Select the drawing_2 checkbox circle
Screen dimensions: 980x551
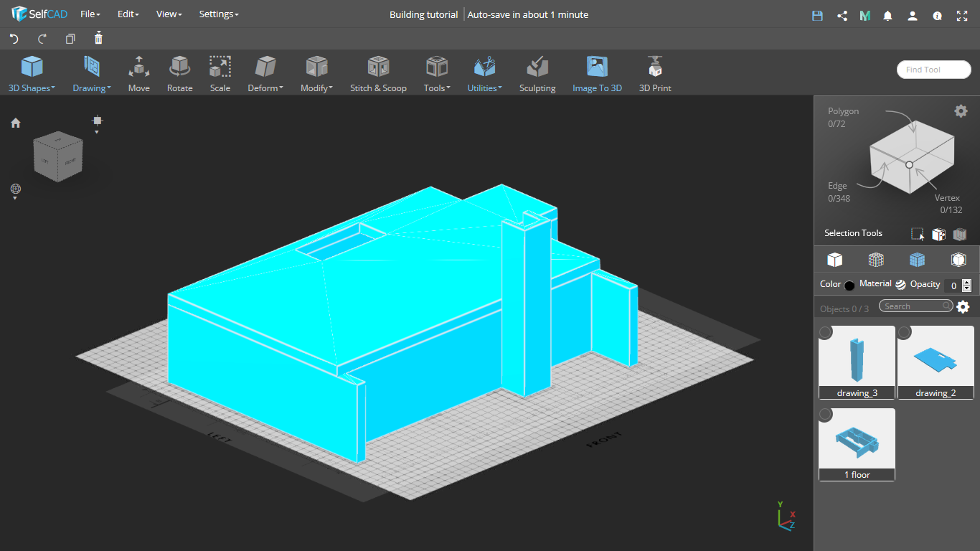pyautogui.click(x=905, y=332)
